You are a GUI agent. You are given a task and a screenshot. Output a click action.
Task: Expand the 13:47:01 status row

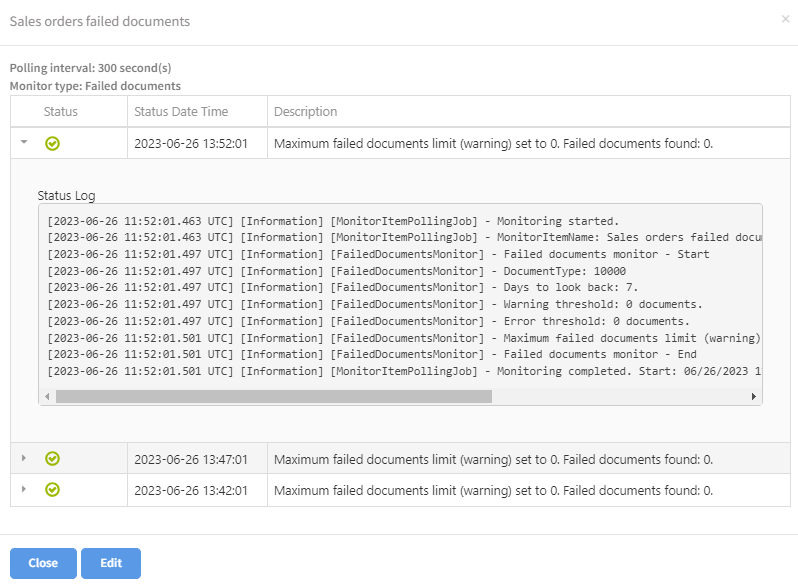click(23, 458)
